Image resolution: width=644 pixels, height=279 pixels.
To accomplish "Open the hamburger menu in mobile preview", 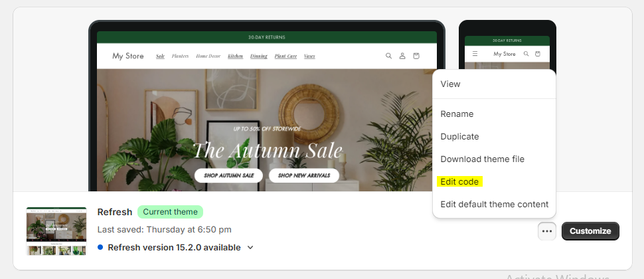I will [475, 53].
